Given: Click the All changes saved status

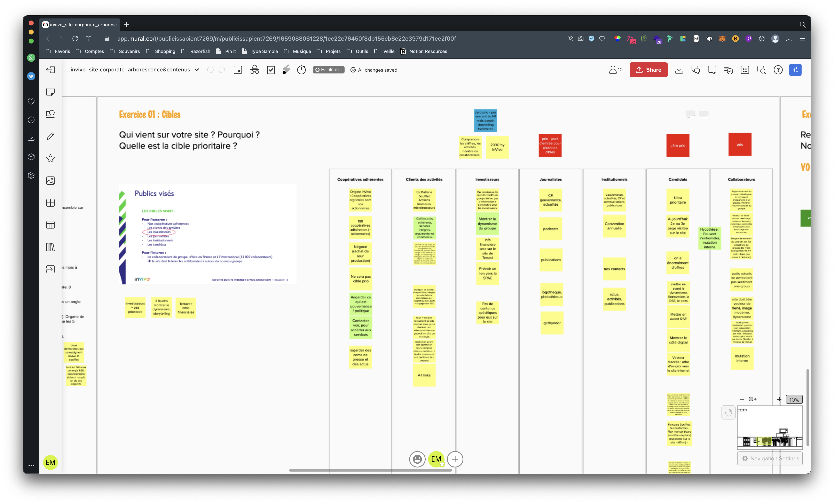Looking at the screenshot, I should click(x=378, y=70).
